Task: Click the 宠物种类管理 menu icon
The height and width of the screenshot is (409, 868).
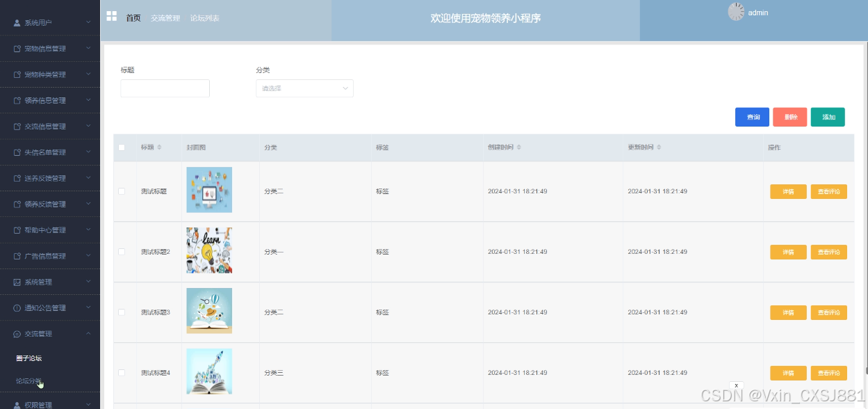Action: click(17, 74)
